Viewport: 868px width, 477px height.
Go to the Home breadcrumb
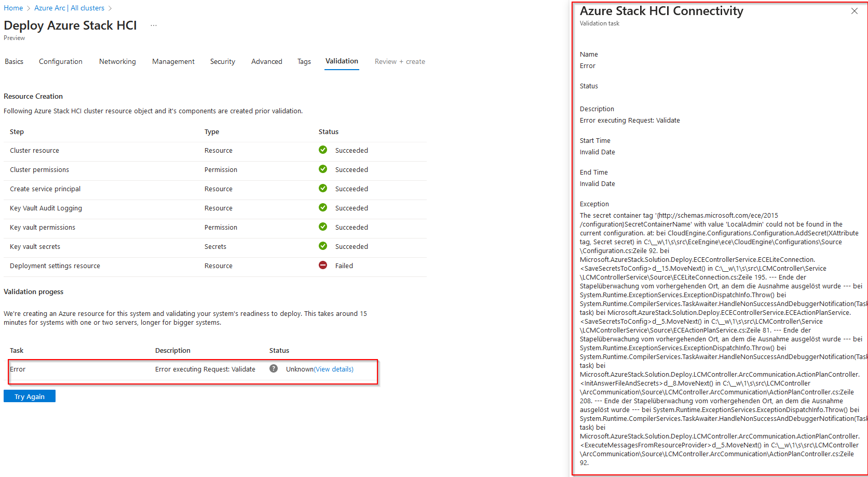click(x=13, y=8)
